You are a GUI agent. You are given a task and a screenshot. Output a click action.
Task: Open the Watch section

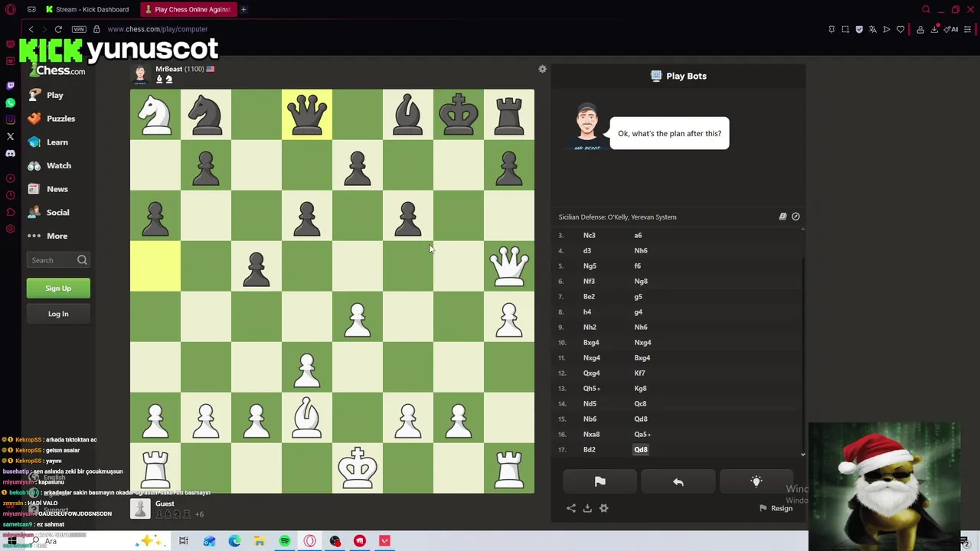tap(49, 165)
